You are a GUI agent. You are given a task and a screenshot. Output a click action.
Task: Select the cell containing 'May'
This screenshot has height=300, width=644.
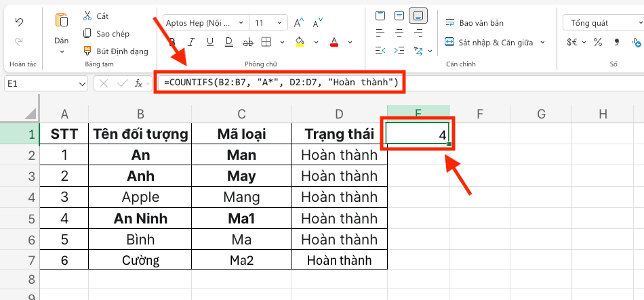point(241,176)
